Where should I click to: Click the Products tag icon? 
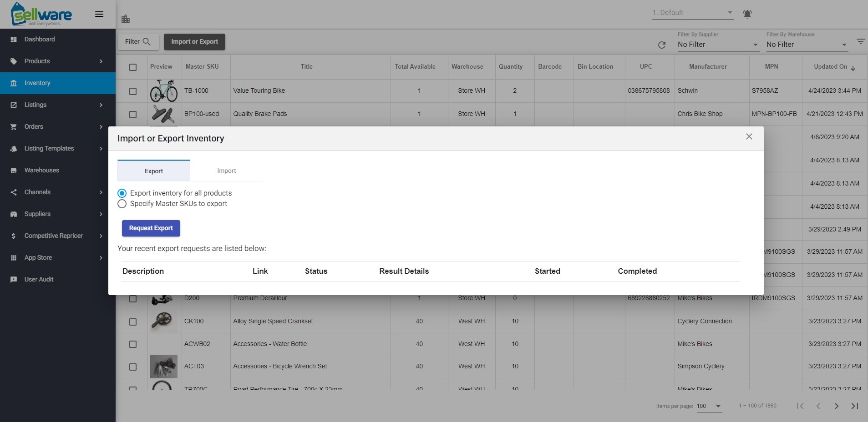pos(14,61)
